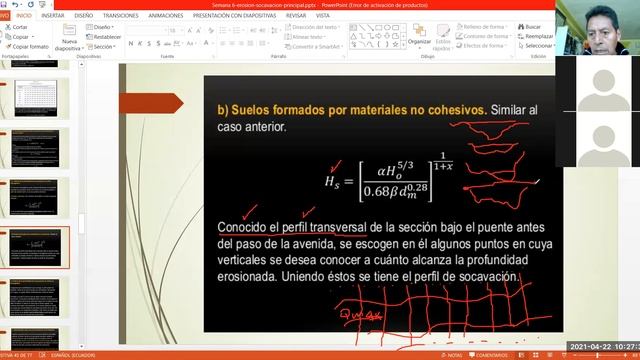Open PRESENTACIÓN CON DIAPOSITIVAS tab
This screenshot has width=640, height=360.
click(234, 16)
